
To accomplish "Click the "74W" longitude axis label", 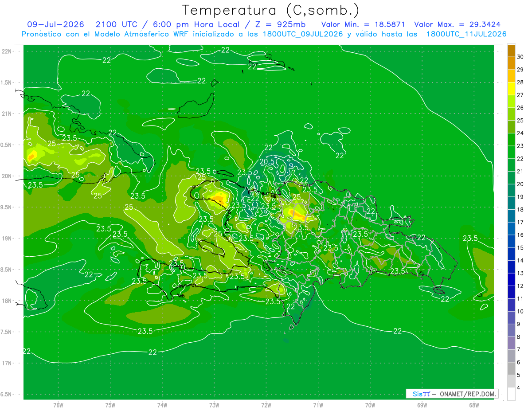I will pyautogui.click(x=162, y=405).
